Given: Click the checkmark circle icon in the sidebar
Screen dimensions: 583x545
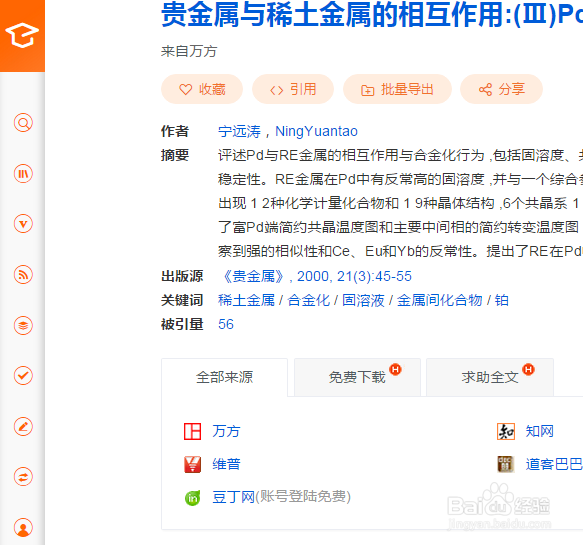Looking at the screenshot, I should [x=23, y=375].
